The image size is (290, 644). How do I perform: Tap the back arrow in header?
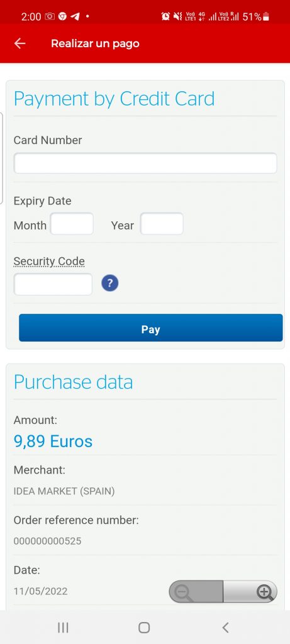pyautogui.click(x=20, y=43)
